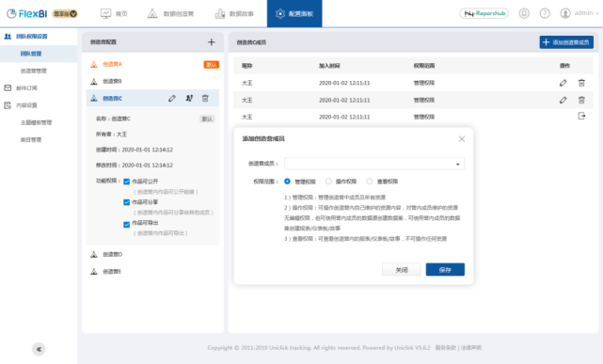This screenshot has width=603, height=364.
Task: Open the ReportHub link button
Action: [x=484, y=13]
